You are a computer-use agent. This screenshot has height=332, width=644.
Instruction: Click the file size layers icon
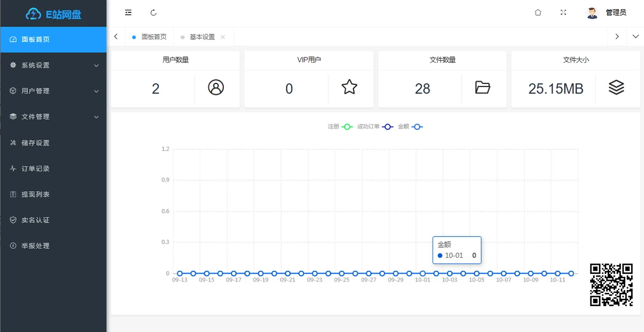tap(616, 88)
